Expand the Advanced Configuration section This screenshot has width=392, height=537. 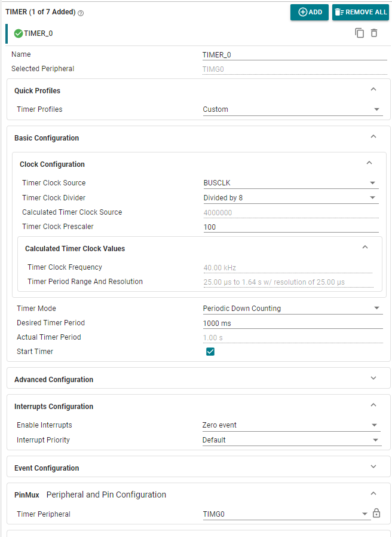[x=373, y=378]
